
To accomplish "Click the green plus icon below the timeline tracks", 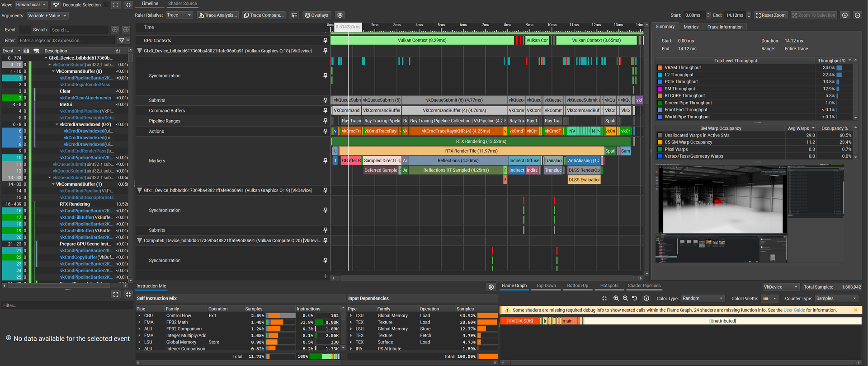I will click(325, 276).
